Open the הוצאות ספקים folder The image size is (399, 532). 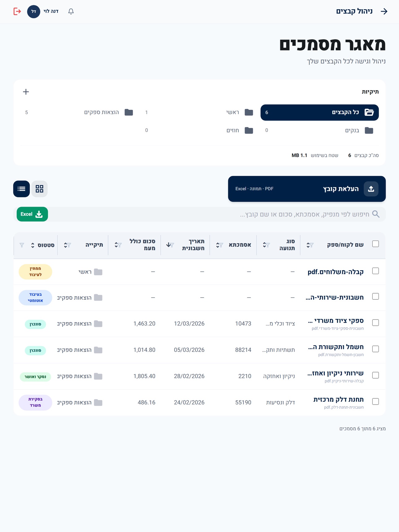coord(80,112)
